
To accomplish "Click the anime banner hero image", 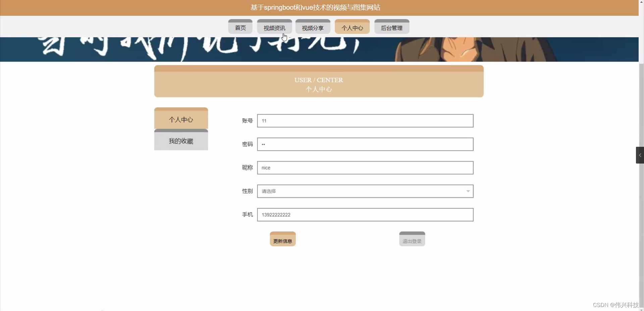I will (x=322, y=49).
